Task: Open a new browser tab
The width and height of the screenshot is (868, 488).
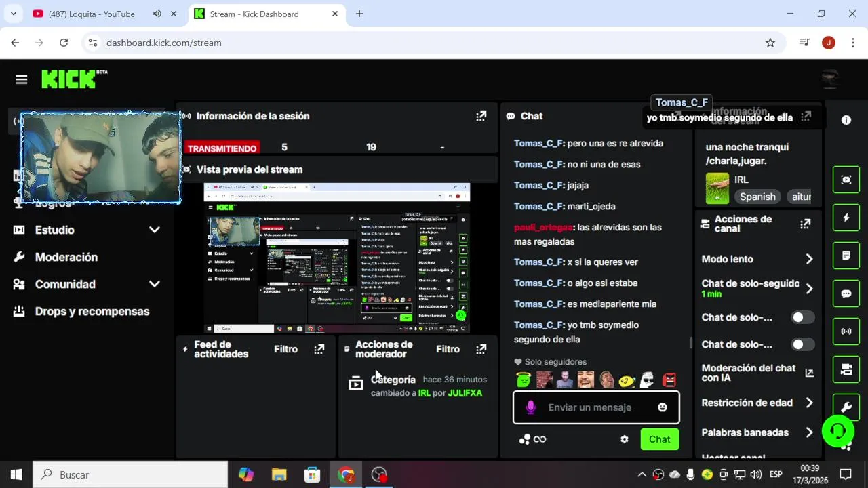Action: point(359,14)
